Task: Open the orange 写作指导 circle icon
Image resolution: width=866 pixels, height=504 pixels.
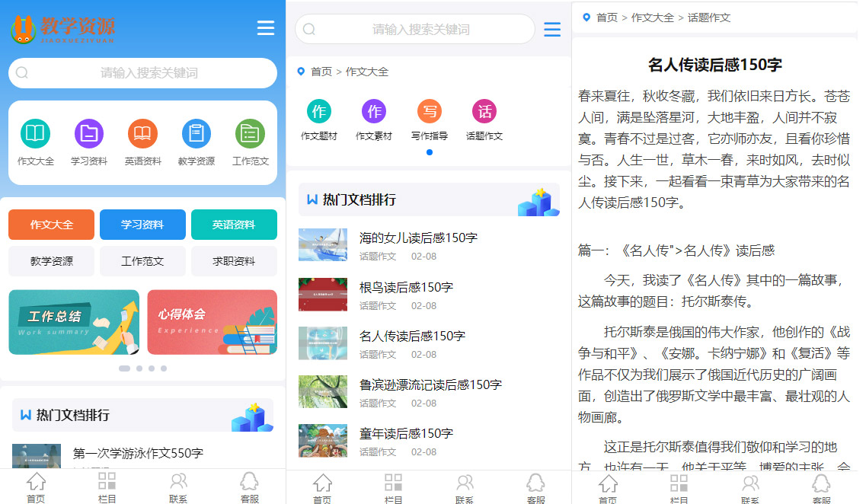Action: pos(430,111)
